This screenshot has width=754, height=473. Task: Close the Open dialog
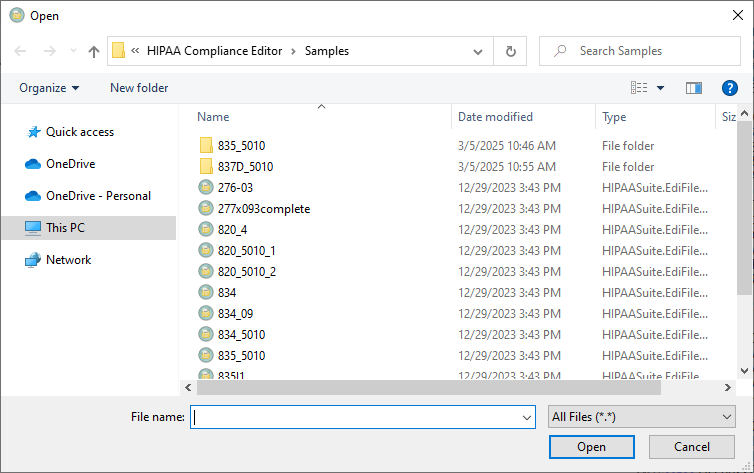click(738, 15)
